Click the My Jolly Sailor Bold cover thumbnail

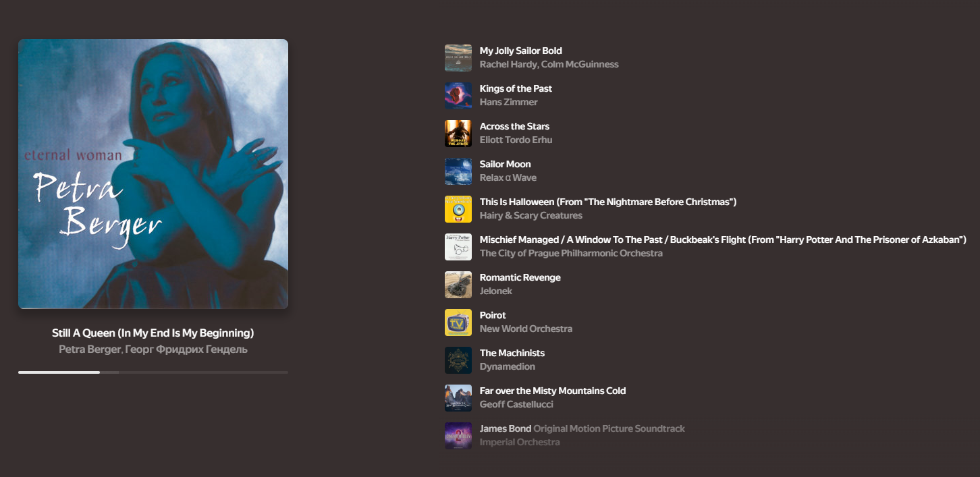click(x=458, y=58)
